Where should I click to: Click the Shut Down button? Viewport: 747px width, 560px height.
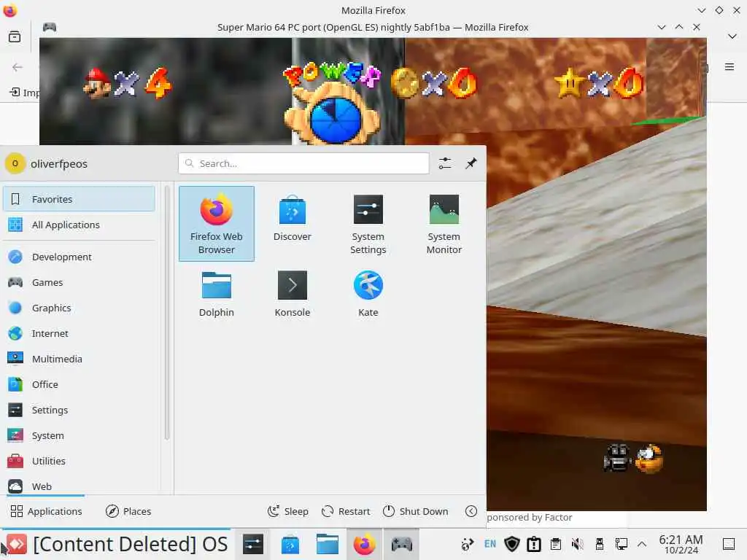click(x=415, y=511)
